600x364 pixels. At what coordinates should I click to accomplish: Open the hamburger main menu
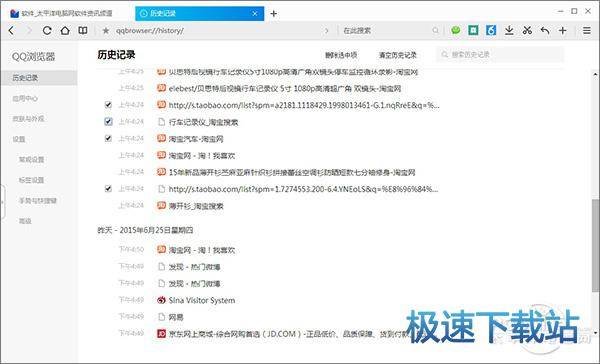coord(587,31)
